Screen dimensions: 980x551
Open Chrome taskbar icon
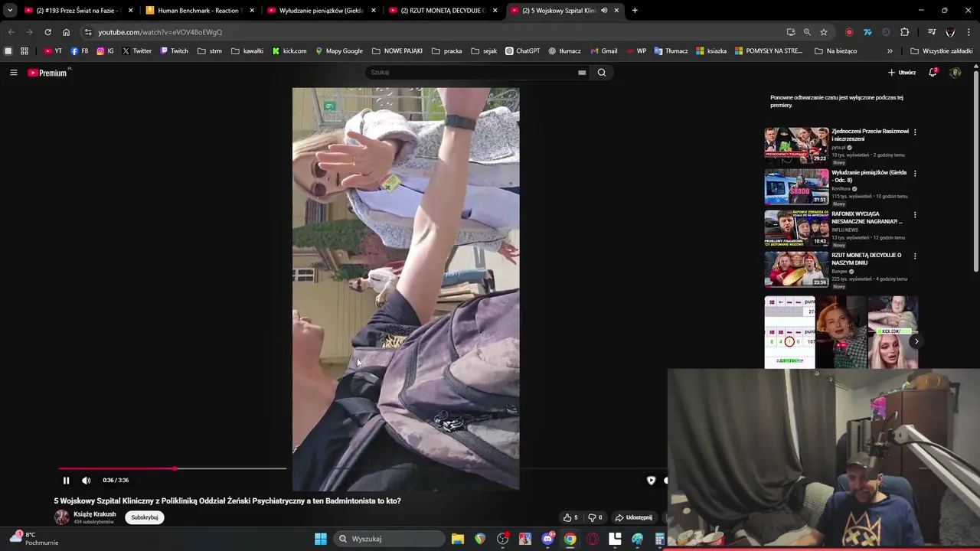click(570, 539)
